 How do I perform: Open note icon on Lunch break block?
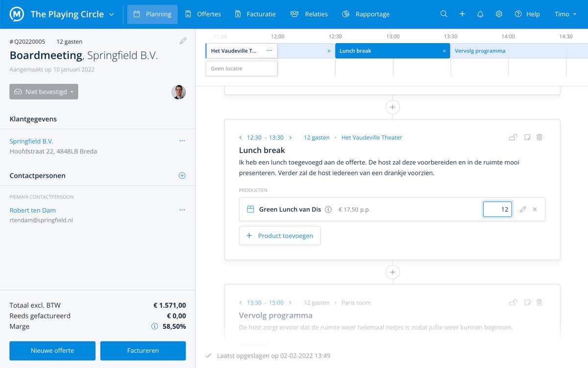pyautogui.click(x=527, y=138)
